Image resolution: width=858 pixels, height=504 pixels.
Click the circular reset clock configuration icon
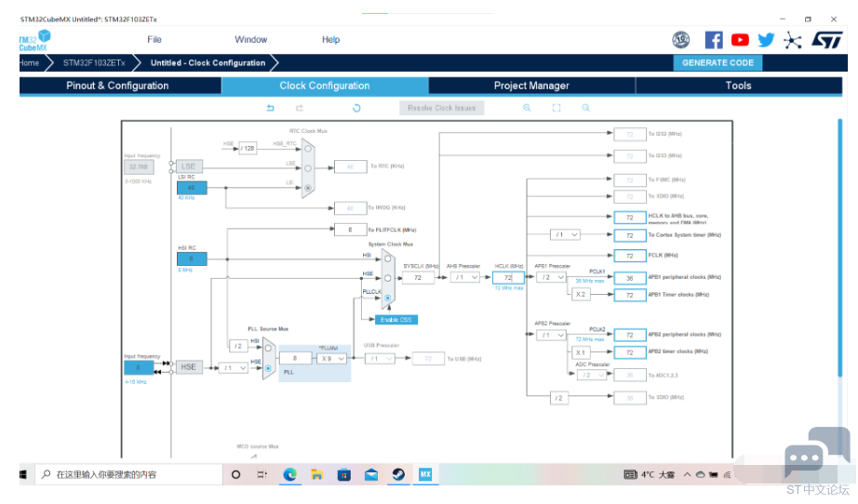[x=356, y=108]
